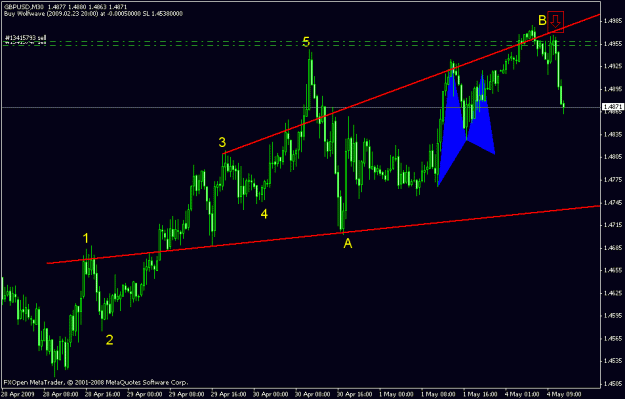The image size is (625, 399).
Task: Click price scale value 1.4505
Action: pos(613,384)
